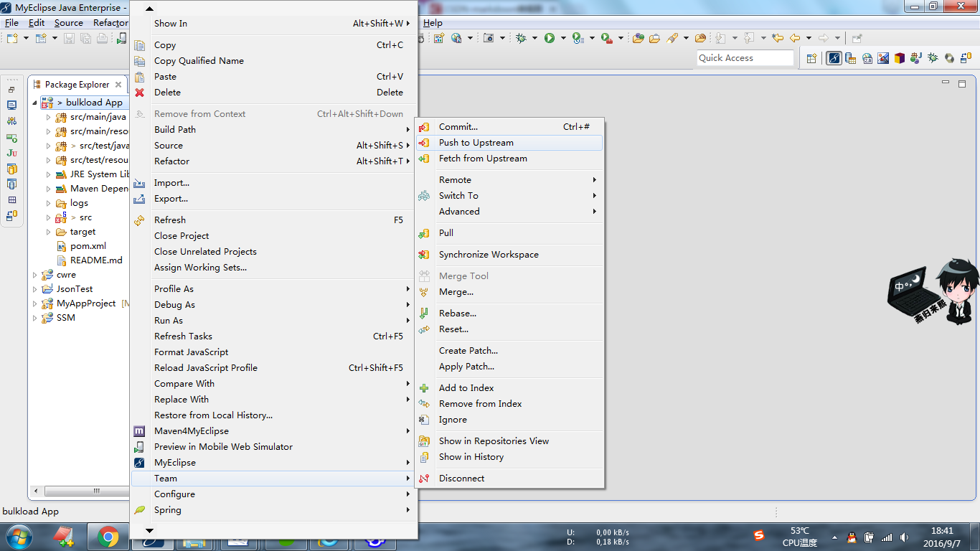Click into the Quick Access field
Screen dimensions: 980x551
tap(745, 58)
